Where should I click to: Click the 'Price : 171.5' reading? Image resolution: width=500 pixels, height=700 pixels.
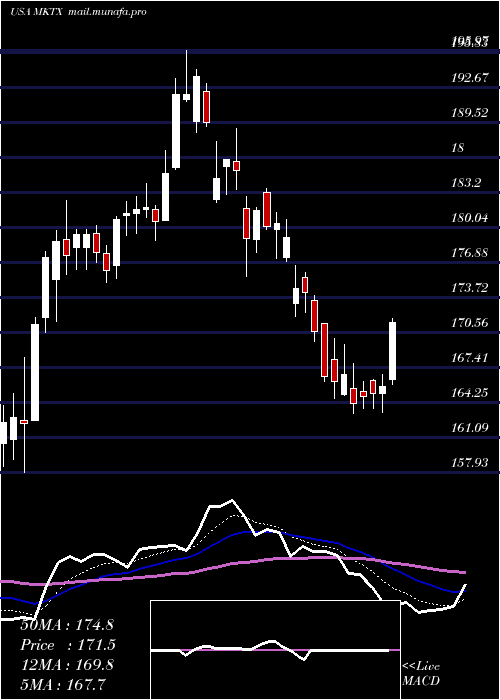pyautogui.click(x=68, y=645)
